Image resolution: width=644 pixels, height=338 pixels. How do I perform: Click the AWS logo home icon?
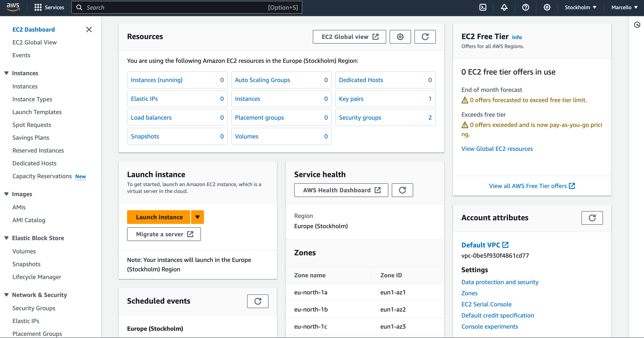point(13,7)
